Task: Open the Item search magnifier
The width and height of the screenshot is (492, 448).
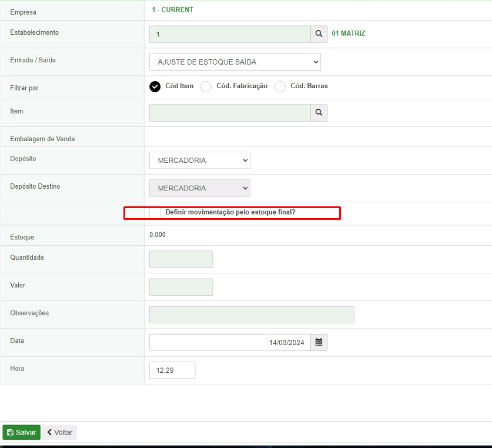Action: pyautogui.click(x=319, y=113)
